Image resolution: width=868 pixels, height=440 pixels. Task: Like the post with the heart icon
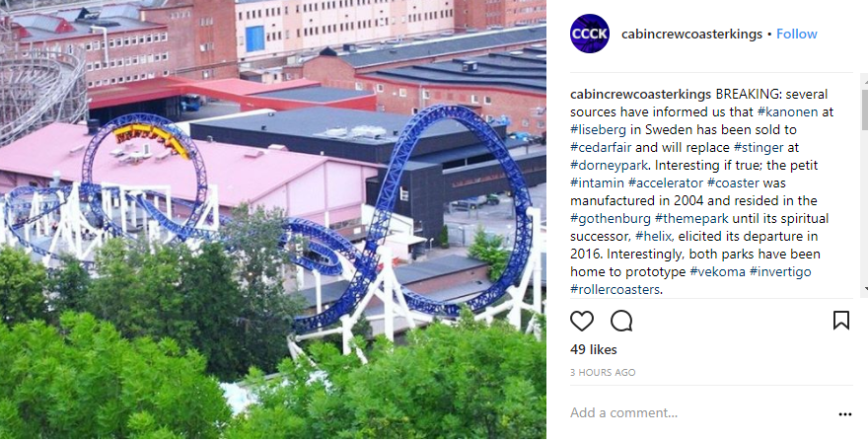tap(581, 321)
